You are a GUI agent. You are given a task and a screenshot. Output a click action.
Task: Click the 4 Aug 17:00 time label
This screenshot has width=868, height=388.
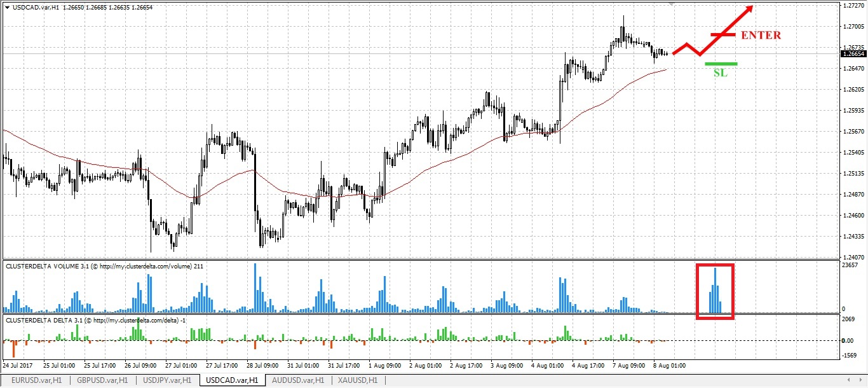588,366
